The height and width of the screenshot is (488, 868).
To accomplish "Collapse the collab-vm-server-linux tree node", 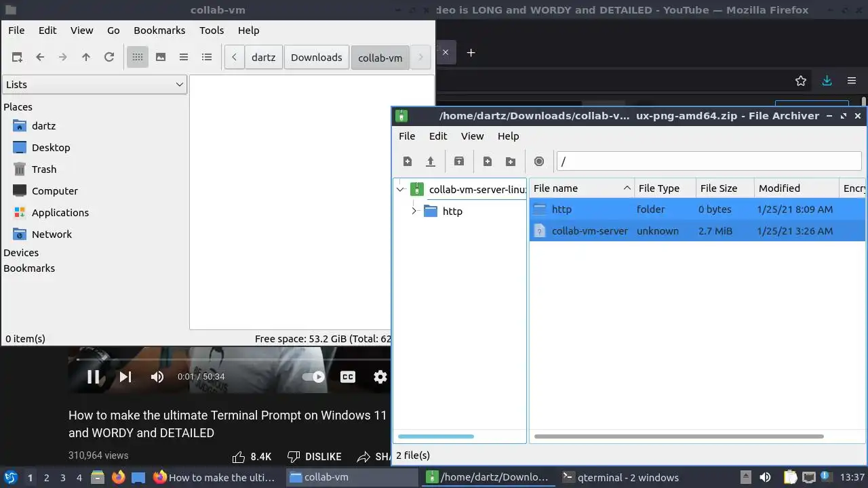I will coord(401,190).
